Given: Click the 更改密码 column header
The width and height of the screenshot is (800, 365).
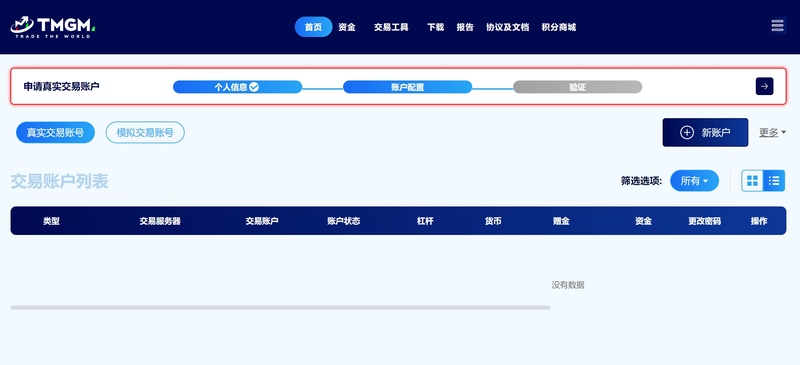Looking at the screenshot, I should 705,221.
